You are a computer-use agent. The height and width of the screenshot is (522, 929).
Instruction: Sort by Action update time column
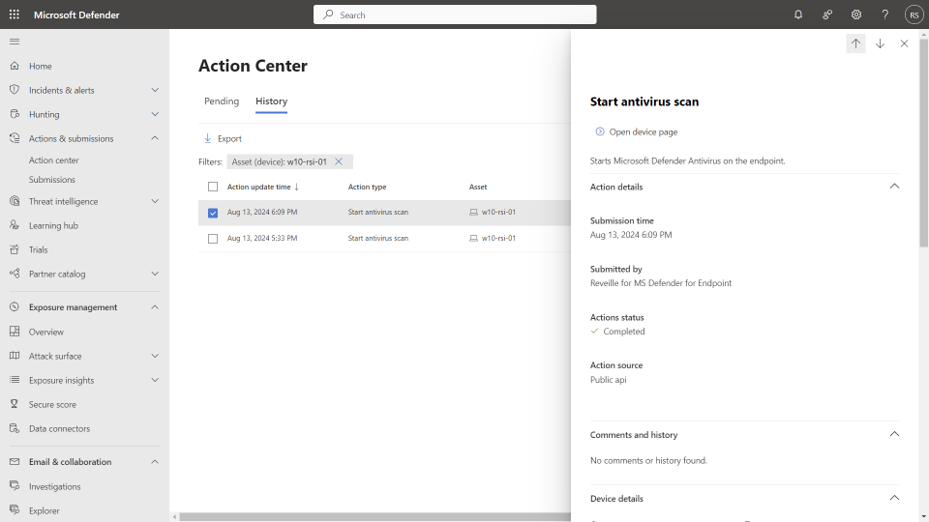(x=263, y=187)
